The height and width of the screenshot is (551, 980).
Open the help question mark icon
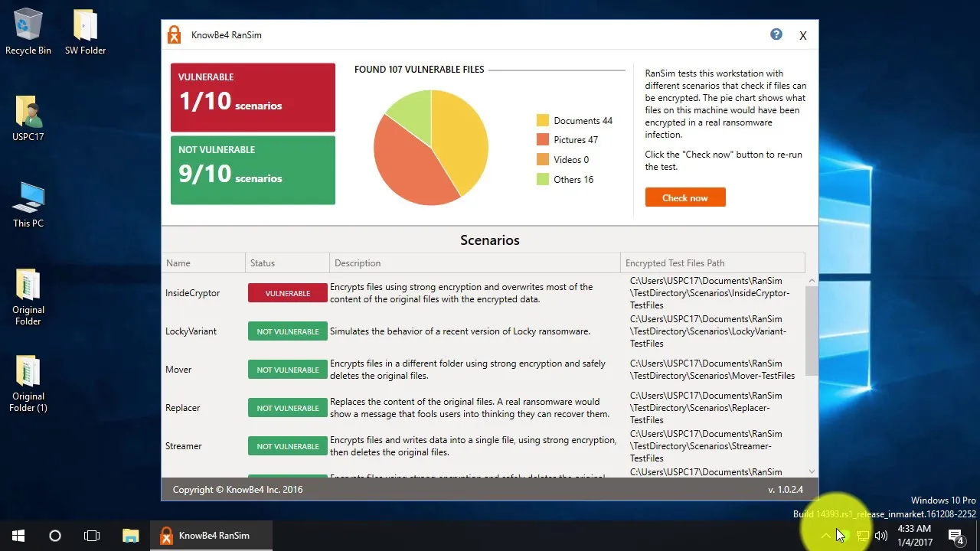pyautogui.click(x=776, y=34)
